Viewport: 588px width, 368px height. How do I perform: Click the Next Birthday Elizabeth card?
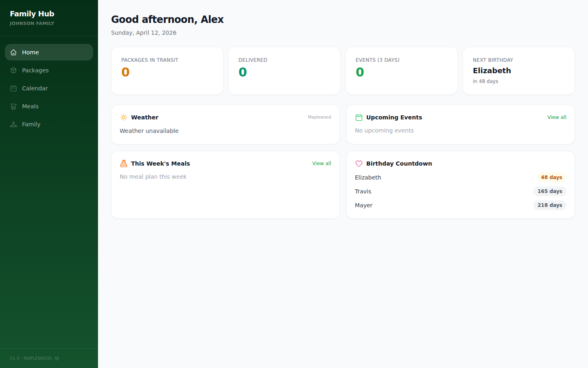click(519, 71)
